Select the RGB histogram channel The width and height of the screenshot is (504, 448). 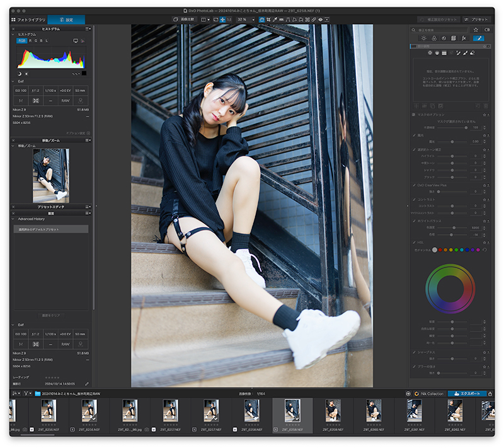coord(21,41)
